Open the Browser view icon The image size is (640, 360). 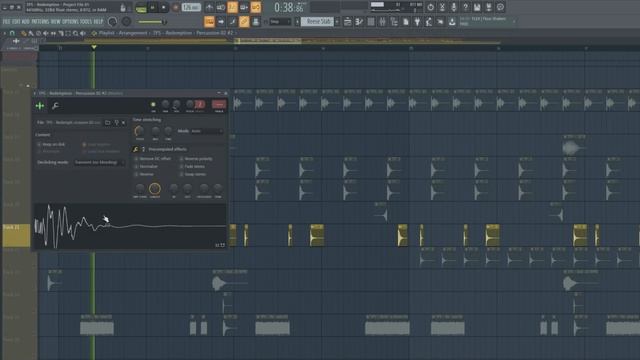tap(394, 22)
